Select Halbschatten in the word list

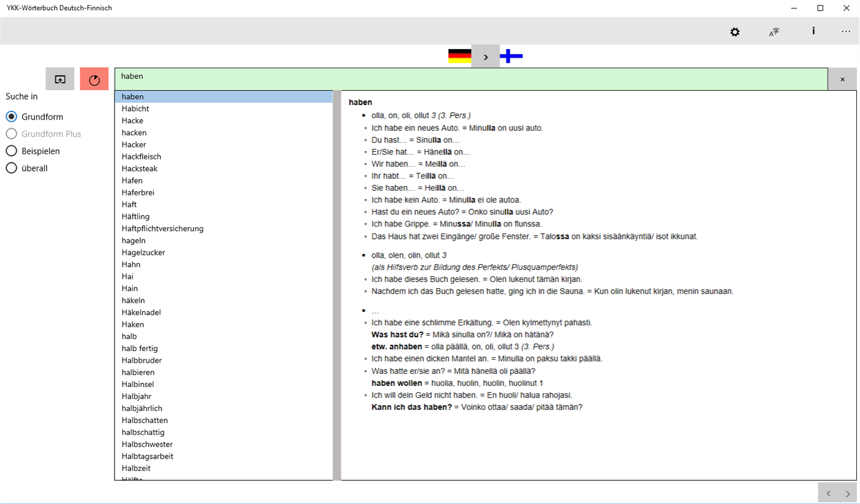pyautogui.click(x=224, y=420)
